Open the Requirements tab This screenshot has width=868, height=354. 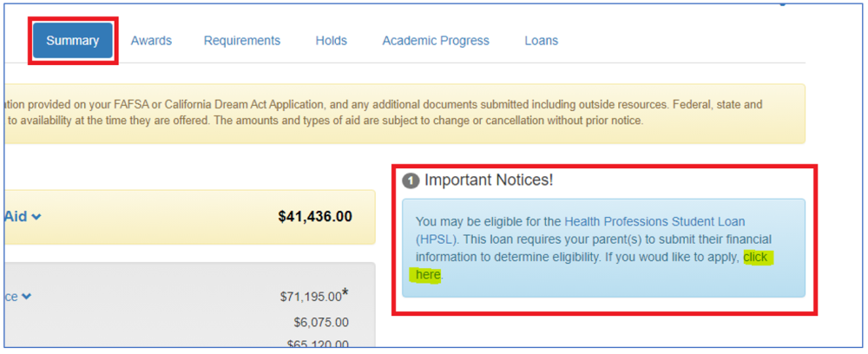(x=242, y=41)
